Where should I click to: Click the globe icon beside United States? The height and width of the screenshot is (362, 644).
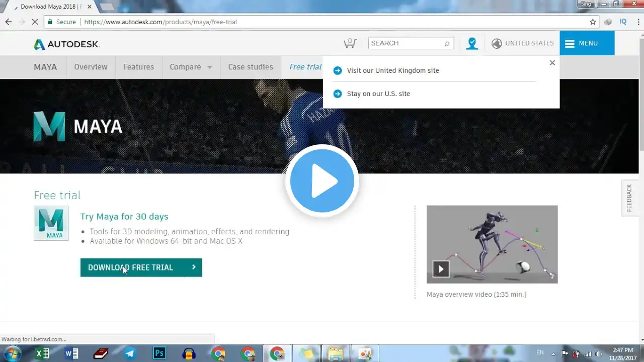click(497, 43)
